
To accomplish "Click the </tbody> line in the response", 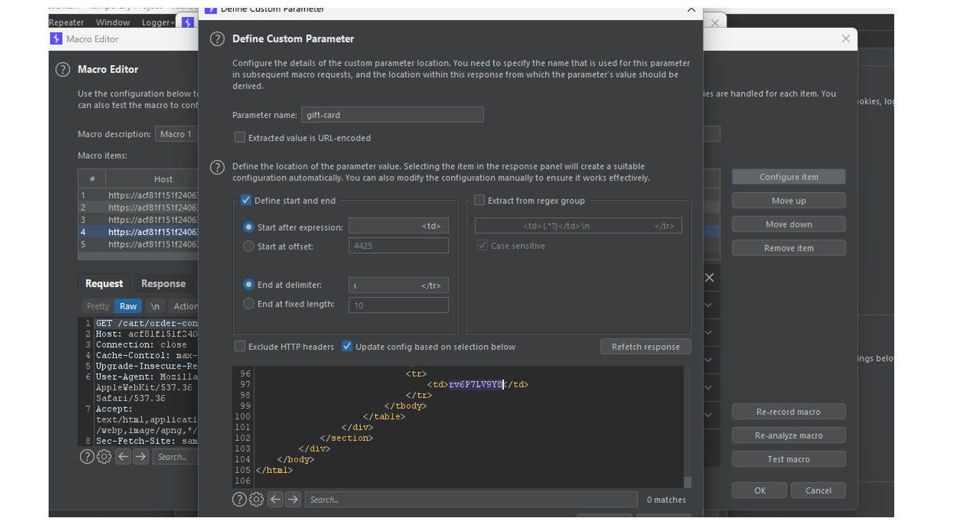I will point(405,406).
